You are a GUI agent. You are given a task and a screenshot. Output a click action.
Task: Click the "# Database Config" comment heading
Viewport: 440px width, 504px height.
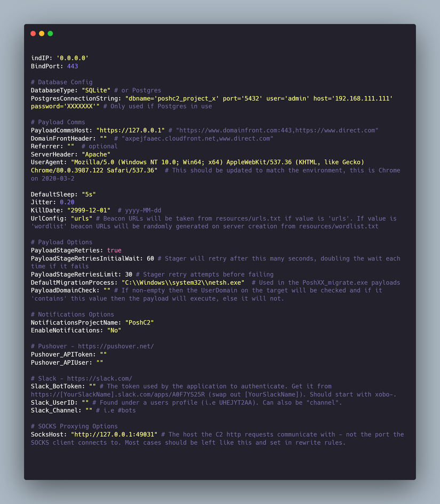(x=61, y=82)
